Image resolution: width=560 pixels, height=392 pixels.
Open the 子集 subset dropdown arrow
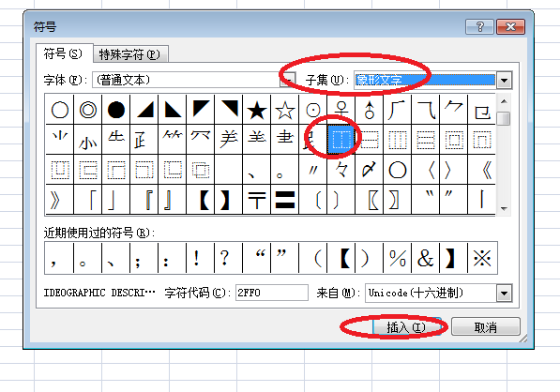click(x=504, y=81)
